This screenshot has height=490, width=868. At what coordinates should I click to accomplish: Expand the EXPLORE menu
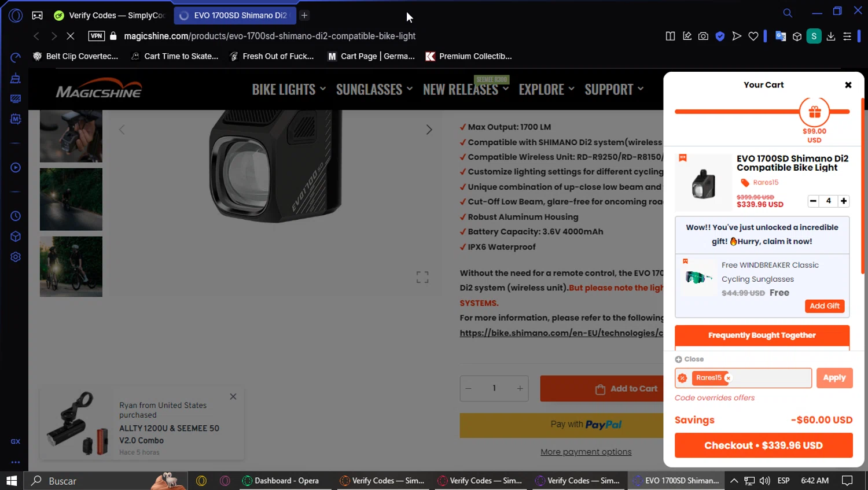tap(547, 89)
